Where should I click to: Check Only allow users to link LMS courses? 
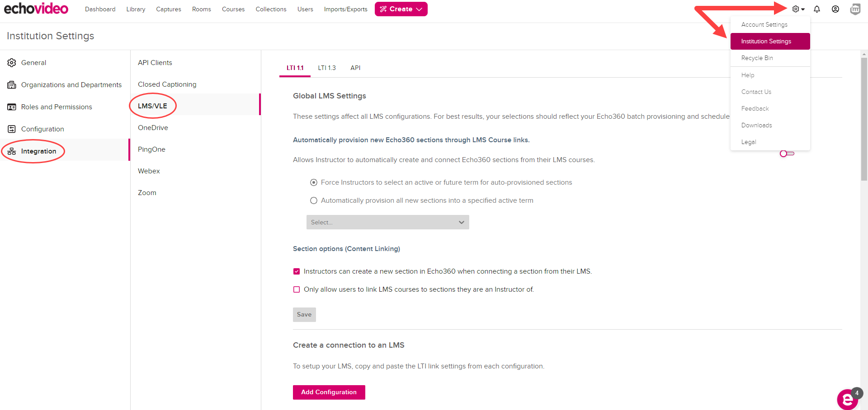(297, 289)
